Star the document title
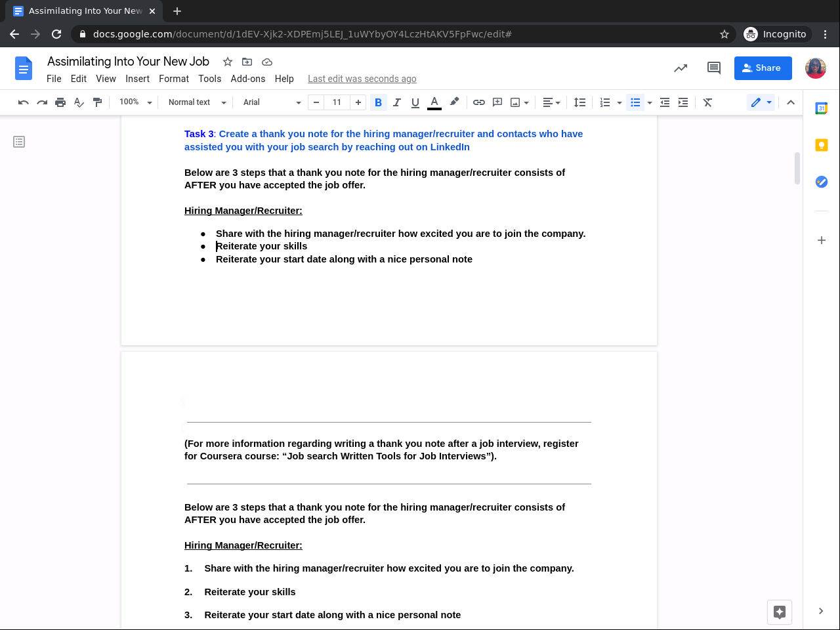This screenshot has width=840, height=630. [228, 62]
